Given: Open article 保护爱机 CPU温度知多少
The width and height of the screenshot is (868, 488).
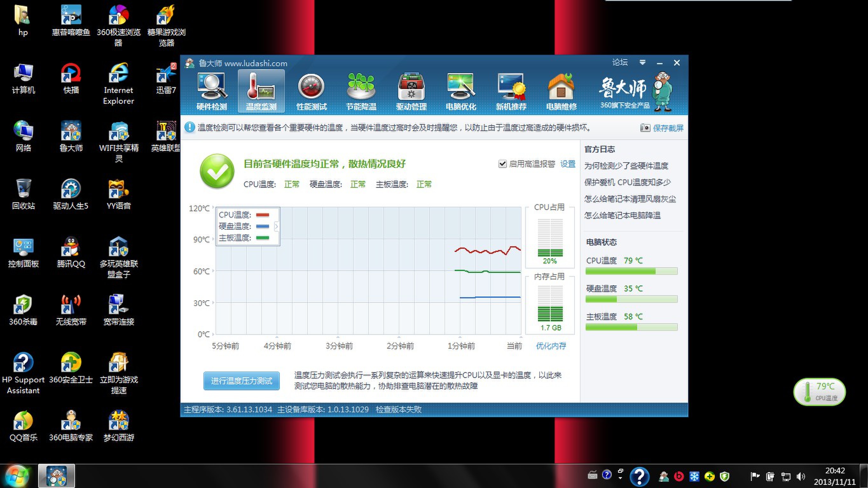Looking at the screenshot, I should click(x=627, y=182).
